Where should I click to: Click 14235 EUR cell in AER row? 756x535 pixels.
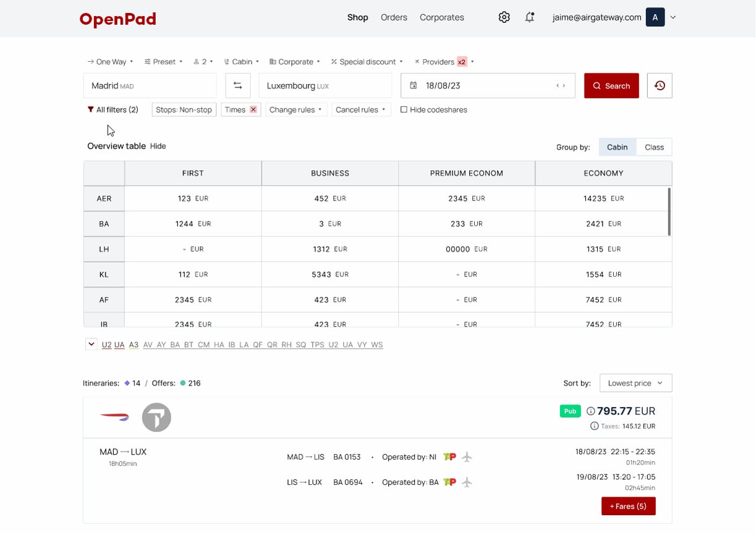point(603,199)
